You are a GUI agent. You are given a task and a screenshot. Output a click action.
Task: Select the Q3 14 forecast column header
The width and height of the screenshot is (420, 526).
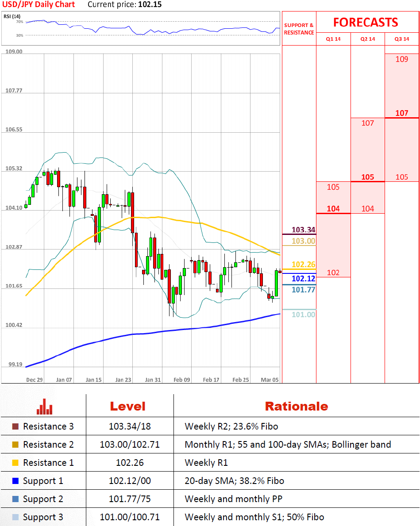pos(402,39)
